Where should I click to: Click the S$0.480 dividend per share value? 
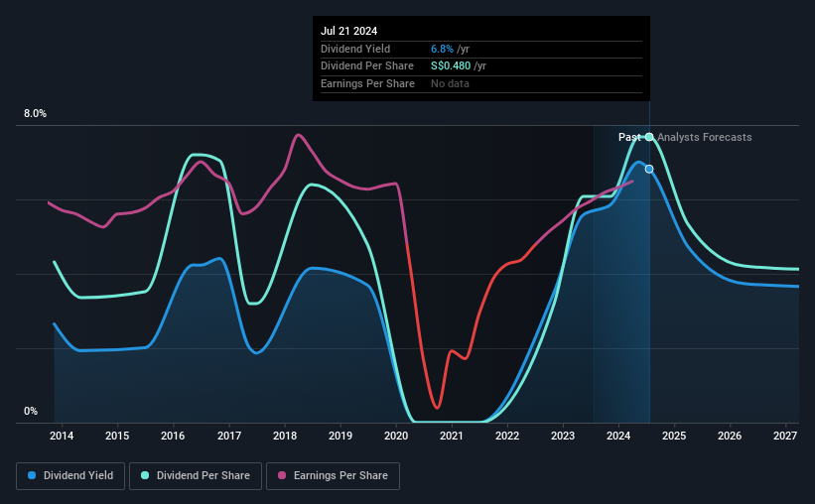(451, 66)
